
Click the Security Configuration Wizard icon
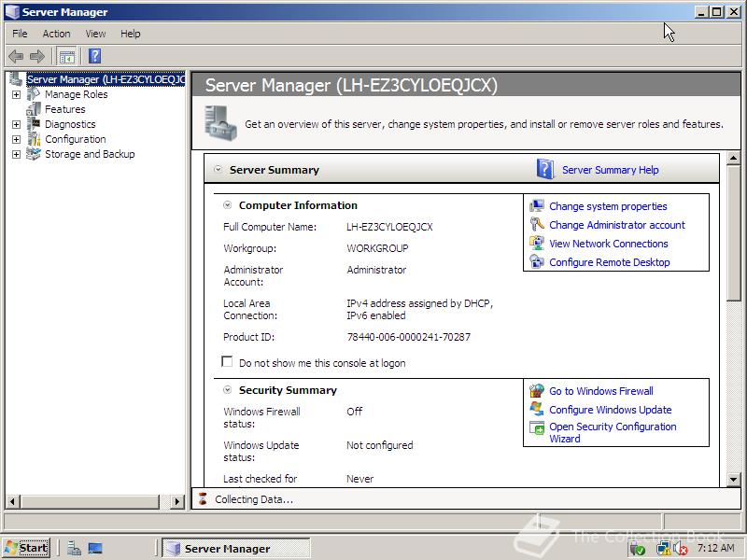537,427
